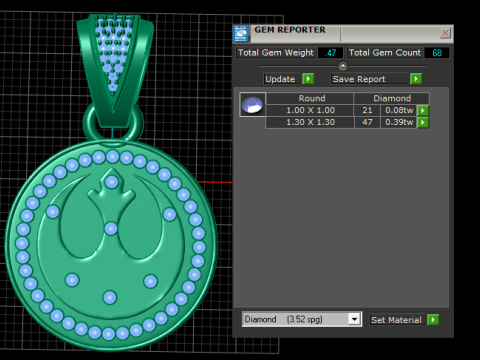The width and height of the screenshot is (480, 360).
Task: Click the green arrow next to Set Material
Action: pos(433,320)
